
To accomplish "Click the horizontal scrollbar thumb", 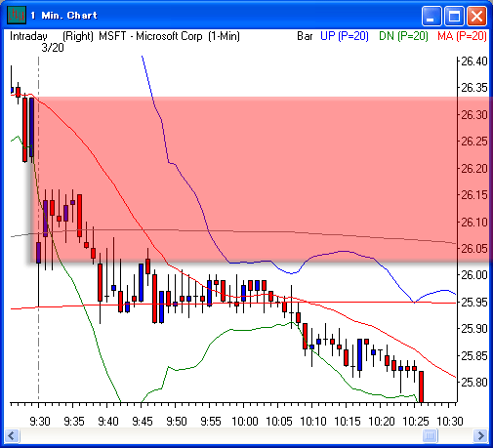I will pyautogui.click(x=430, y=435).
